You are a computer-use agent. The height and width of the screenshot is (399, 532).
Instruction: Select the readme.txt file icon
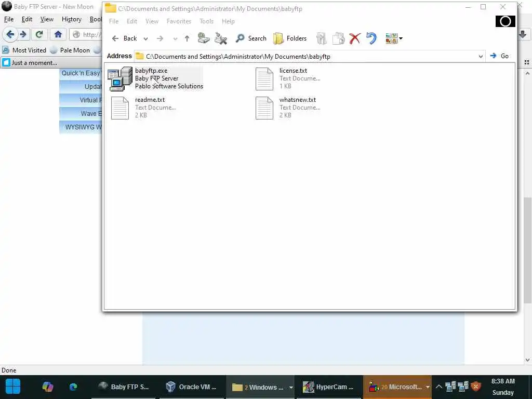click(x=120, y=108)
